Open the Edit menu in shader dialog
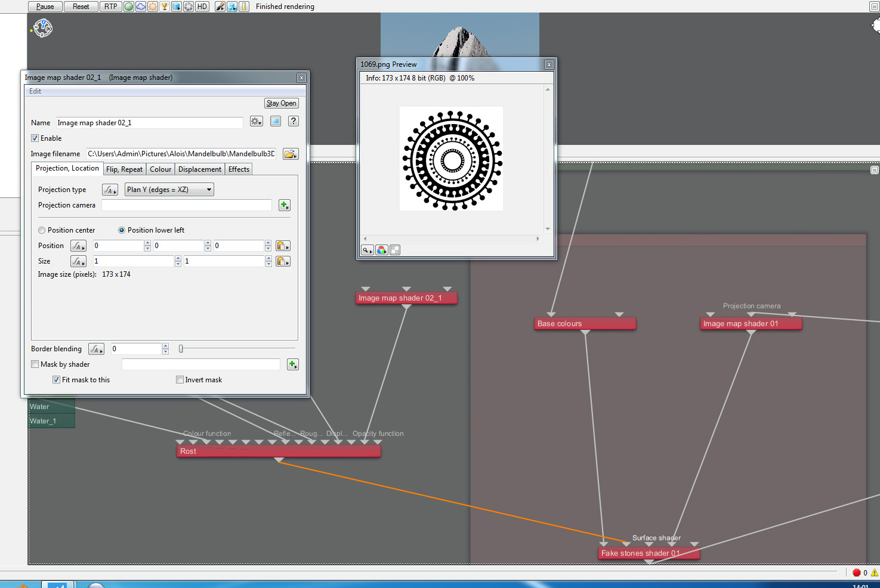Image resolution: width=880 pixels, height=588 pixels. point(35,91)
